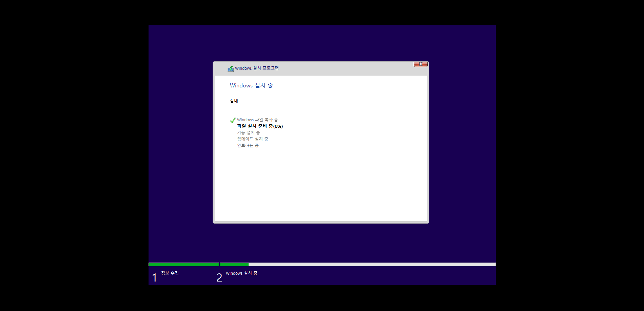Screen dimensions: 644x311
Task: Click the green checkmark beside Windows 파일 복사 중
Action: point(233,120)
